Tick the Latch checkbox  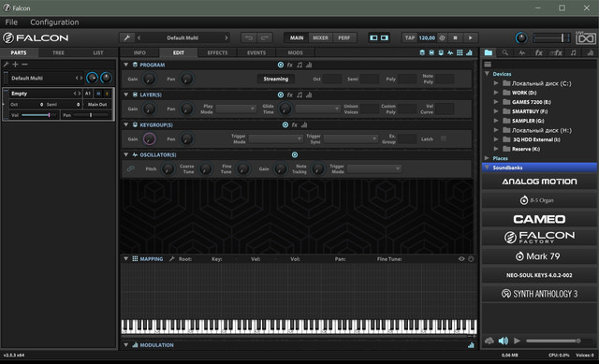coord(443,138)
